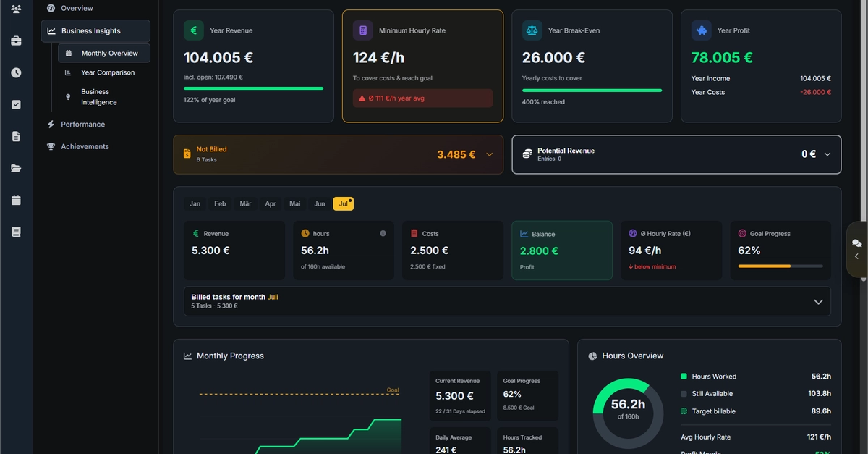Open Year Comparison submenu item
This screenshot has height=454, width=868.
[104, 72]
